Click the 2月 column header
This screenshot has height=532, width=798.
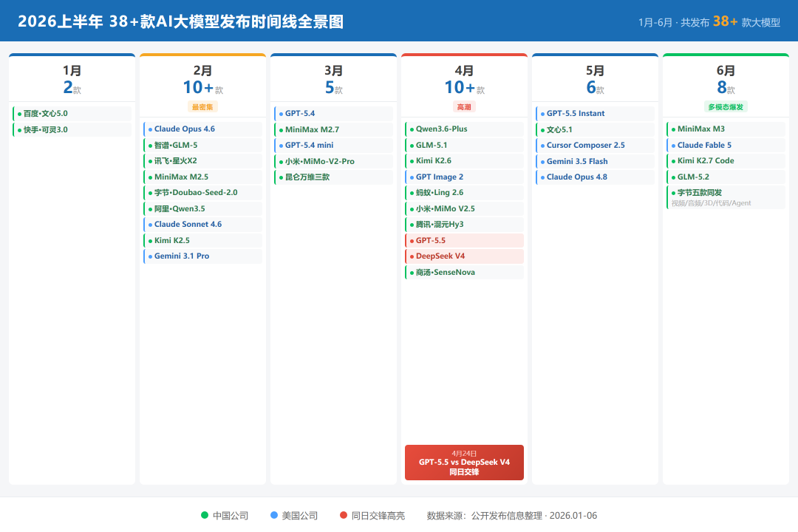coord(202,70)
